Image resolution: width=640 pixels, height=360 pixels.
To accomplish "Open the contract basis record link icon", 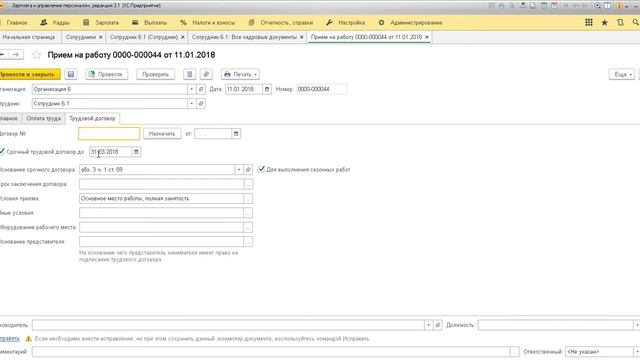I will (248, 169).
